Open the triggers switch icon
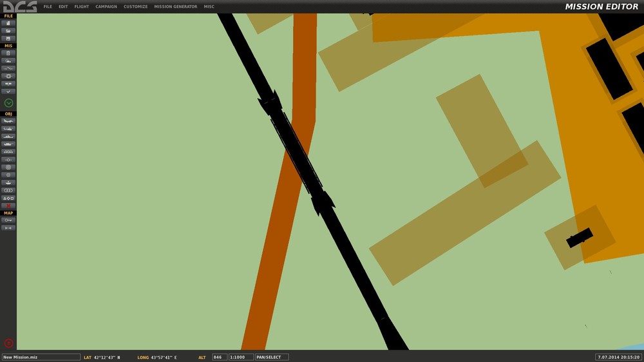Screen dimensions: 644x362 [x=8, y=68]
